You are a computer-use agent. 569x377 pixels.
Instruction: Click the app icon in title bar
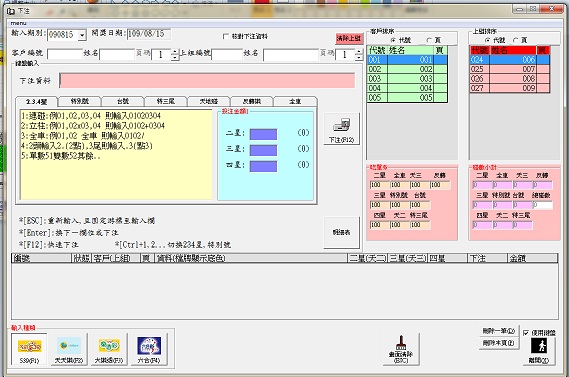11,11
